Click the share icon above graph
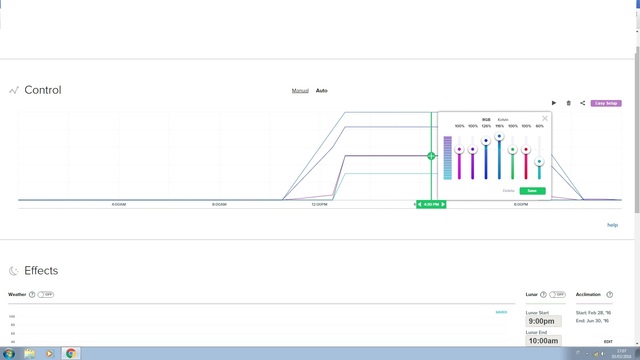The image size is (640, 360). (582, 103)
